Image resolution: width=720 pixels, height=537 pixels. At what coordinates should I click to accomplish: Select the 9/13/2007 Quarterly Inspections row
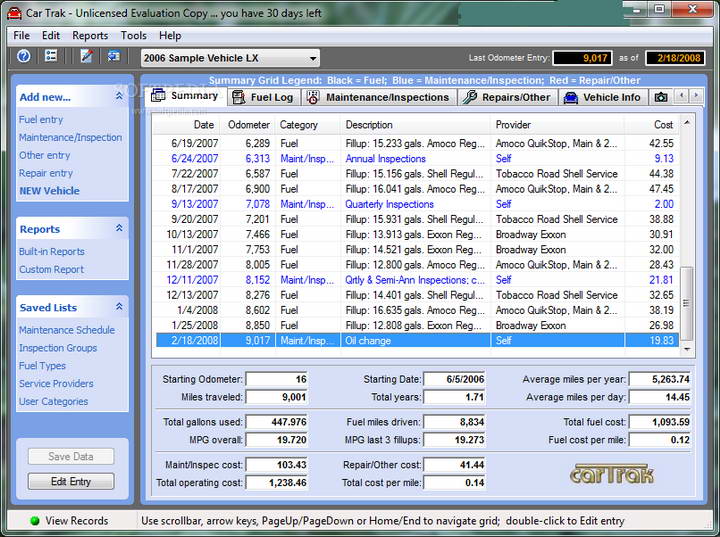coord(417,204)
